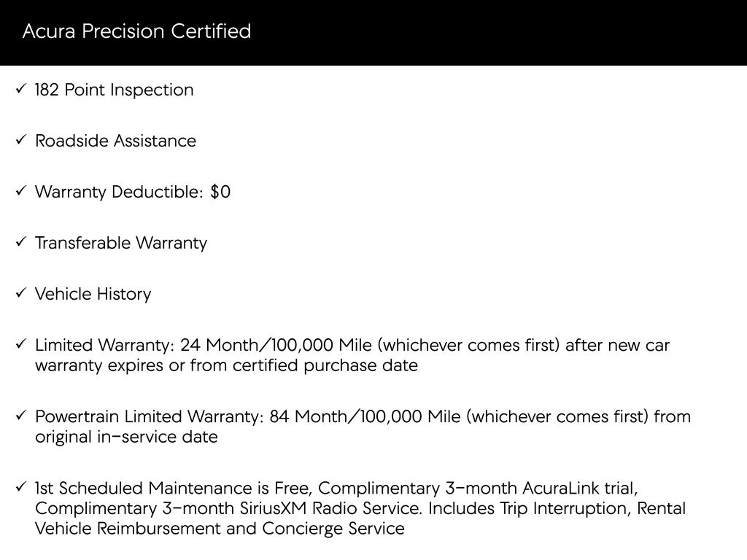The width and height of the screenshot is (747, 560).
Task: Select the 182 Point Inspection text
Action: 115,90
